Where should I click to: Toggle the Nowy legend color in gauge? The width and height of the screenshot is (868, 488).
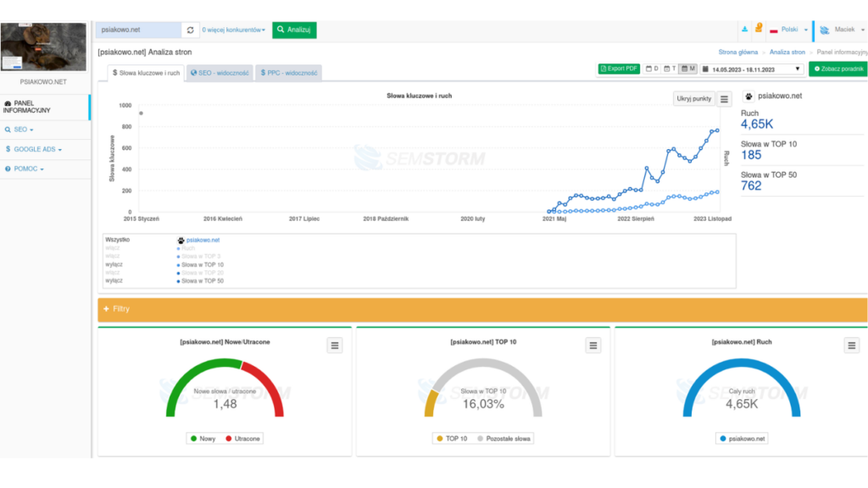tap(193, 438)
